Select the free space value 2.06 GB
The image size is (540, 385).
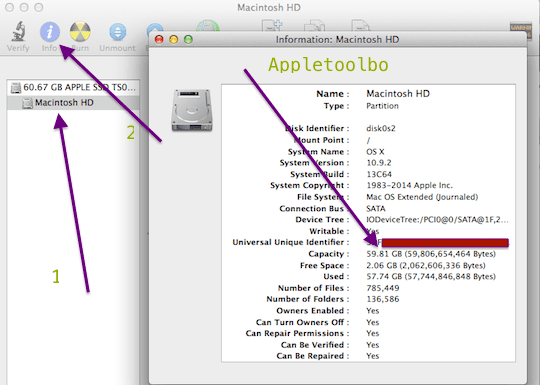tap(426, 266)
